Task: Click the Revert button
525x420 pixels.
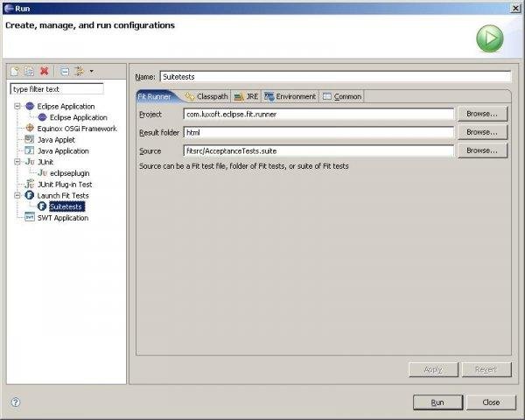Action: click(x=486, y=369)
